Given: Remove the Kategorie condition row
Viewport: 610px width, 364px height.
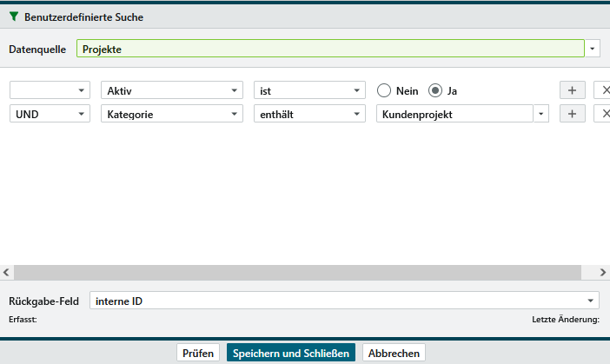Looking at the screenshot, I should click(x=603, y=114).
